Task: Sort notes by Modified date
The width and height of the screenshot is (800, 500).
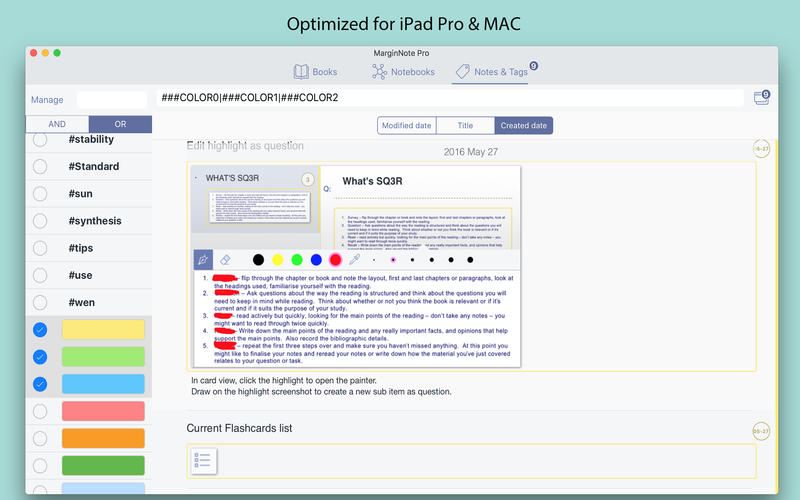Action: coord(407,126)
